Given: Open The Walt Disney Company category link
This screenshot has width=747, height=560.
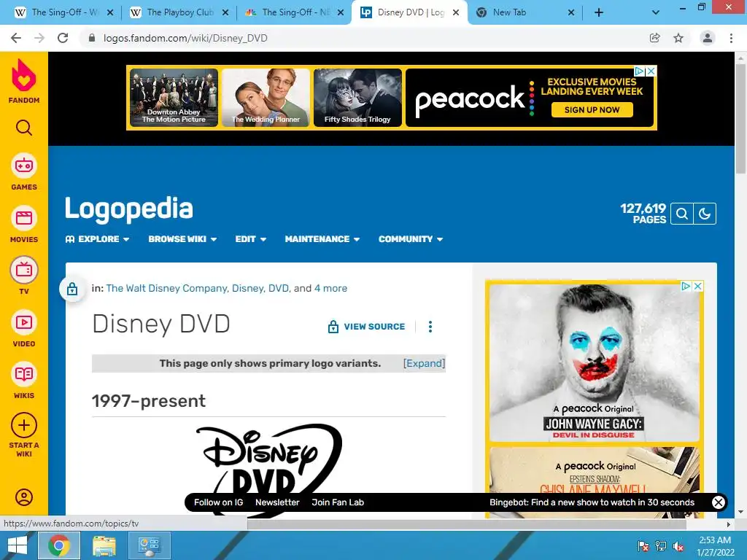Looking at the screenshot, I should [x=167, y=289].
